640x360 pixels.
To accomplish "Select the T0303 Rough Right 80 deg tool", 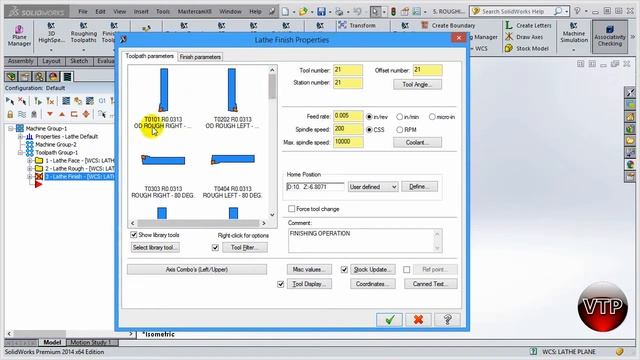I will click(x=163, y=176).
